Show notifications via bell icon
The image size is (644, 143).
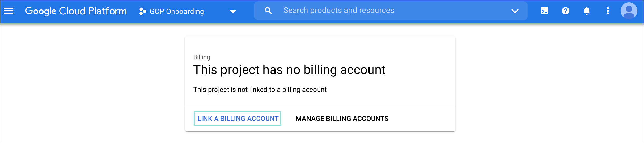click(x=586, y=11)
